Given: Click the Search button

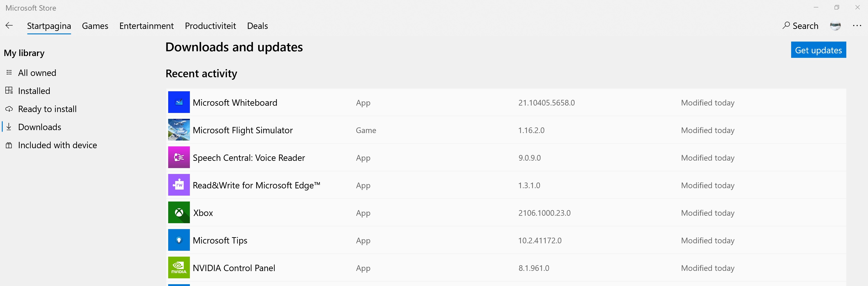Looking at the screenshot, I should pyautogui.click(x=800, y=26).
